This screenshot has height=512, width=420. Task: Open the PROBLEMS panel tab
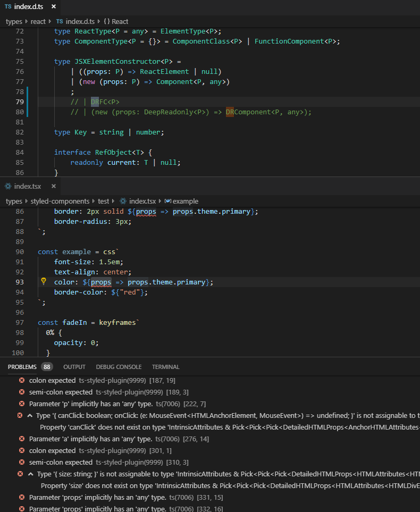coord(22,367)
